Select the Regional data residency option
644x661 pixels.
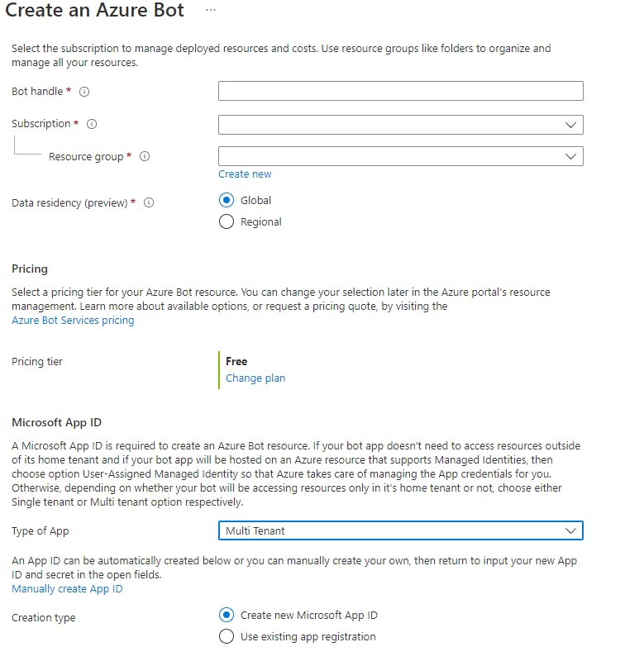(x=227, y=221)
